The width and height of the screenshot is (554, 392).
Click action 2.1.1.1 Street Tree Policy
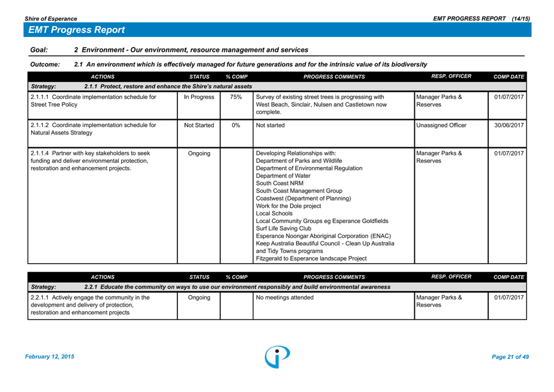tap(93, 101)
